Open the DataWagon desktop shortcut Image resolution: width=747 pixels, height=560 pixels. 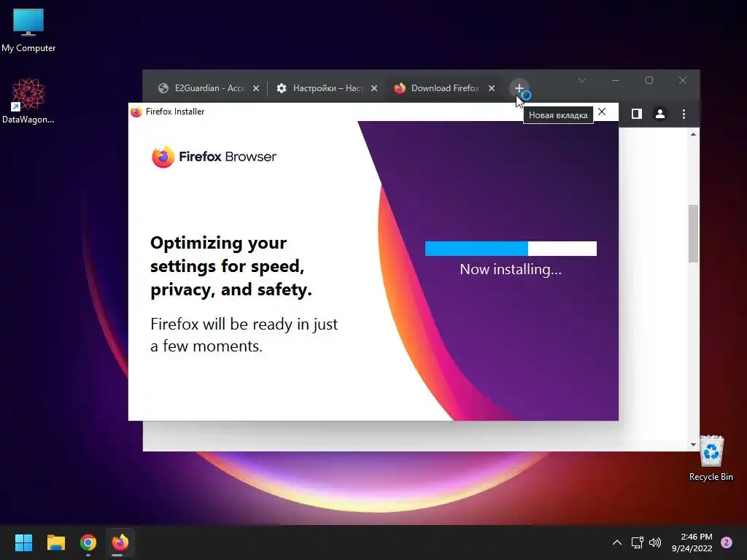coord(28,101)
